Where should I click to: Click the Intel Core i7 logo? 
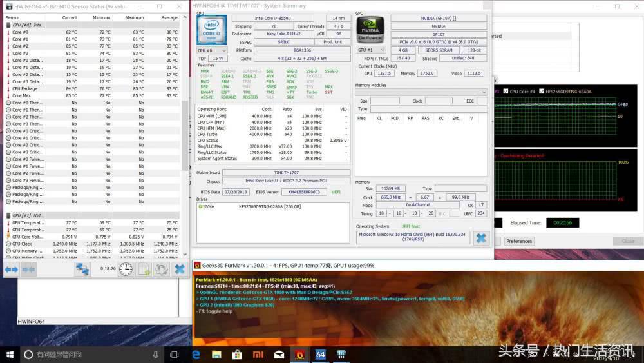tap(211, 30)
